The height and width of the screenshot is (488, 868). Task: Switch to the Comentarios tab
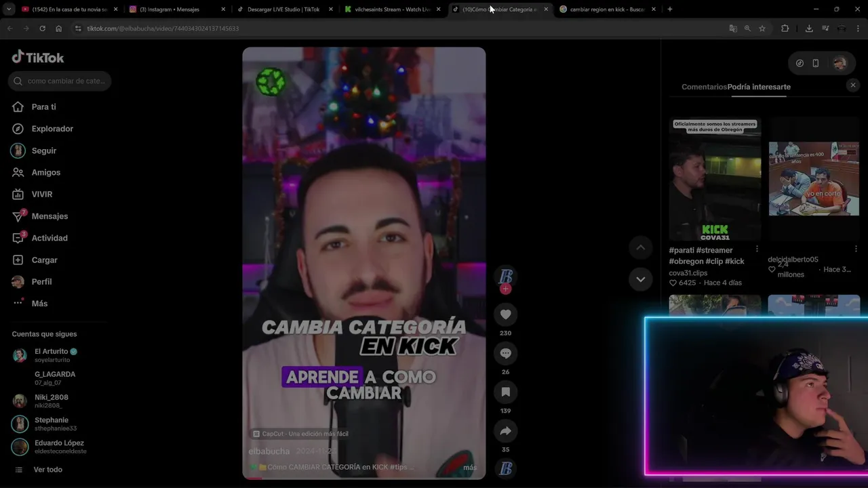[x=704, y=87]
